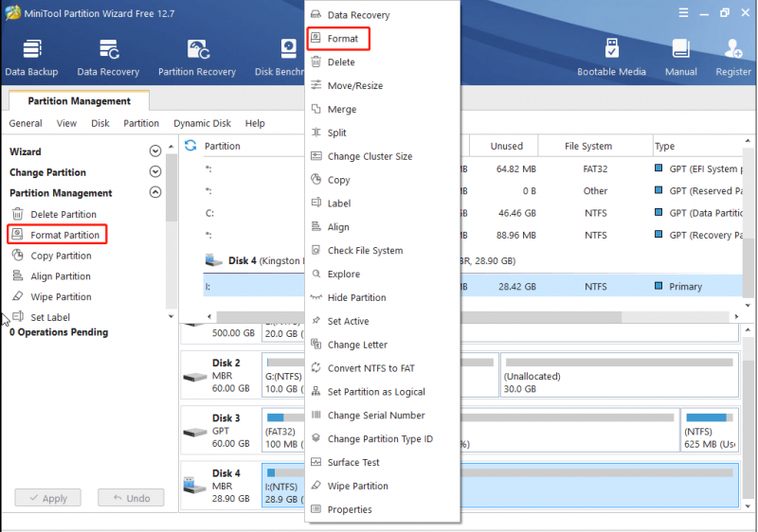Choose Format in context menu
758x532 pixels.
pos(382,39)
